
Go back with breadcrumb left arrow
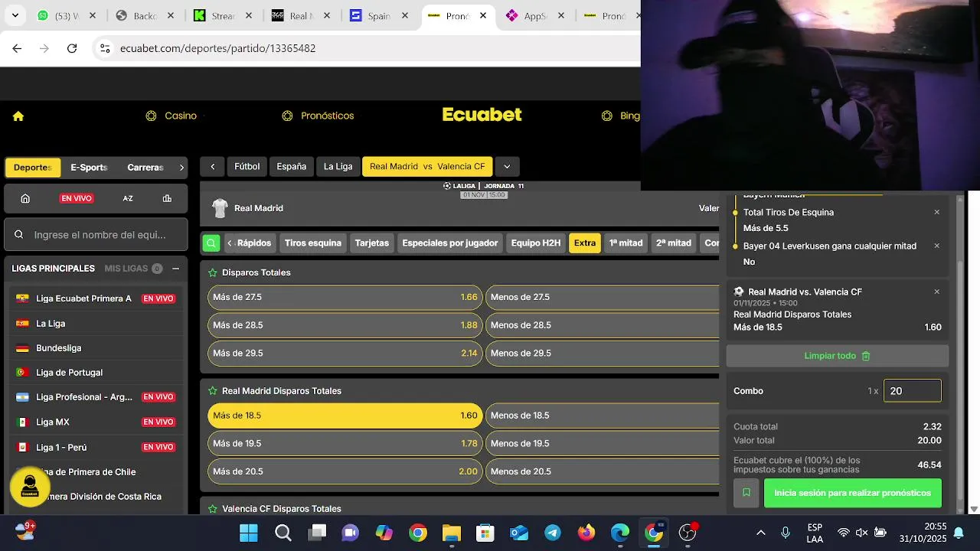pyautogui.click(x=212, y=167)
